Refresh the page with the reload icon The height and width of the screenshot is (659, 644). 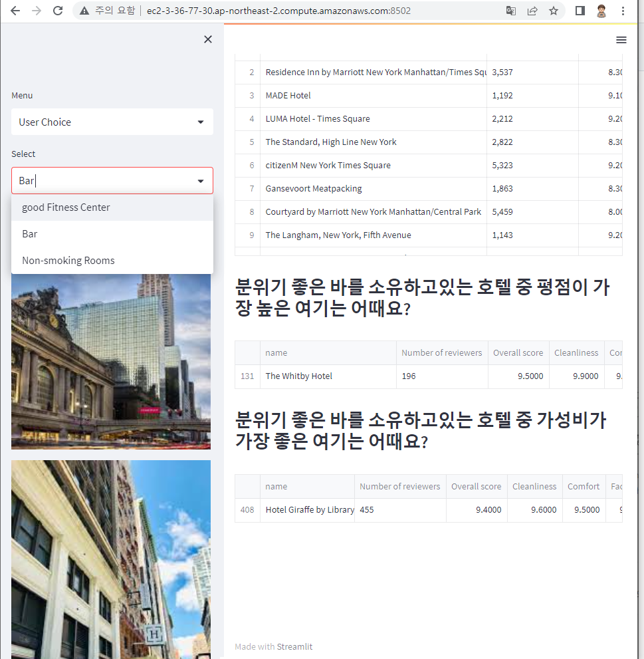point(57,11)
